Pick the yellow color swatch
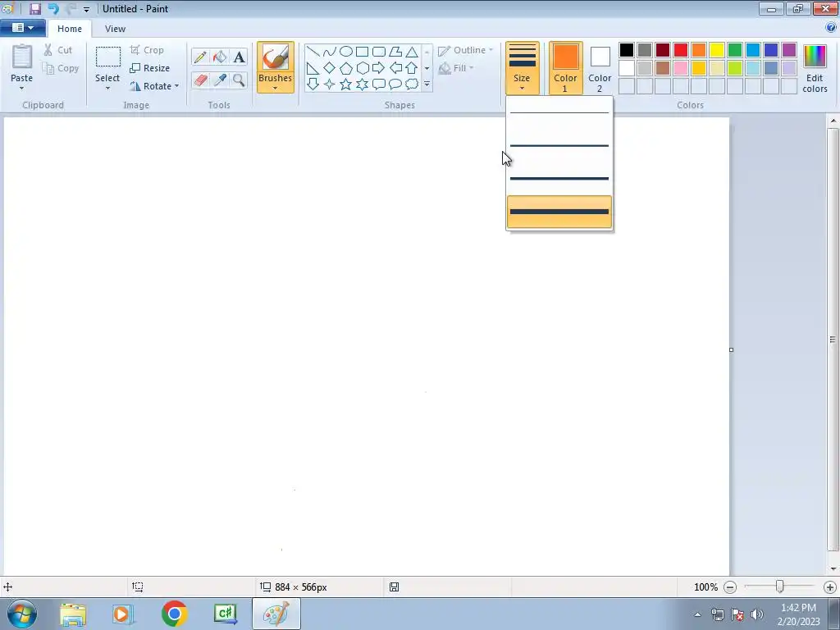The height and width of the screenshot is (630, 840). click(x=716, y=50)
